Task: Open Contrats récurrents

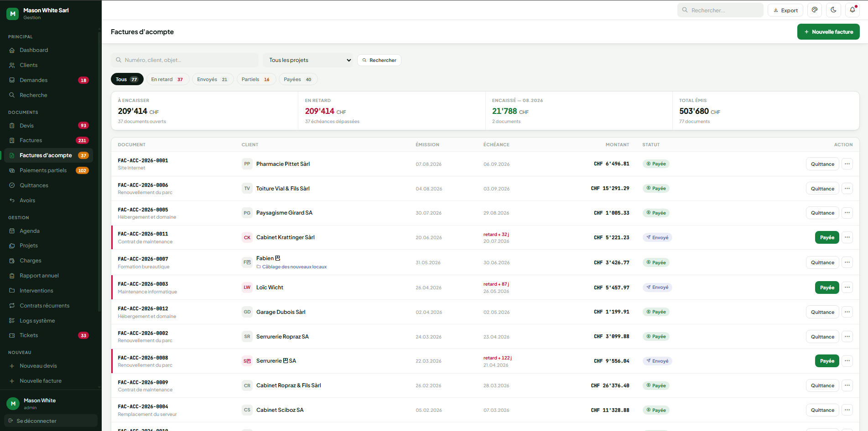Action: tap(48, 306)
